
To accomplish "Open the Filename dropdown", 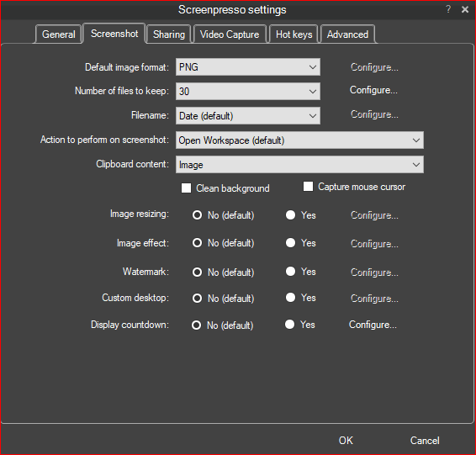I will (248, 116).
